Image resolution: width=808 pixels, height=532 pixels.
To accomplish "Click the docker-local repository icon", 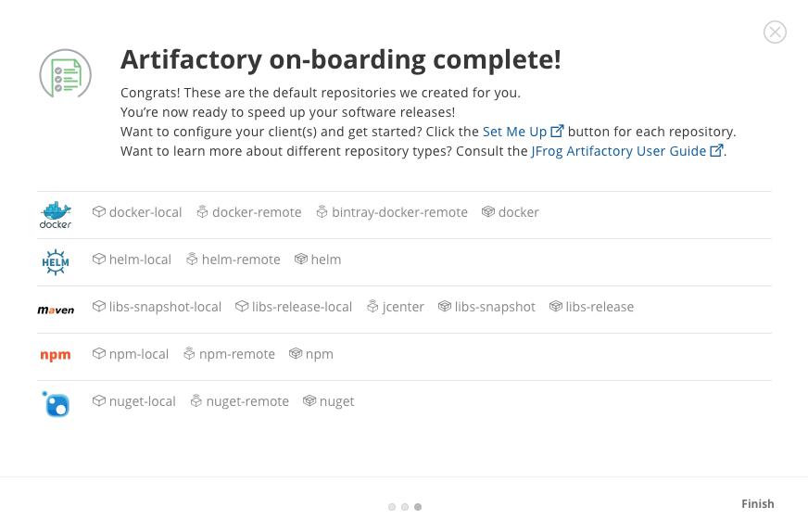I will 99,212.
